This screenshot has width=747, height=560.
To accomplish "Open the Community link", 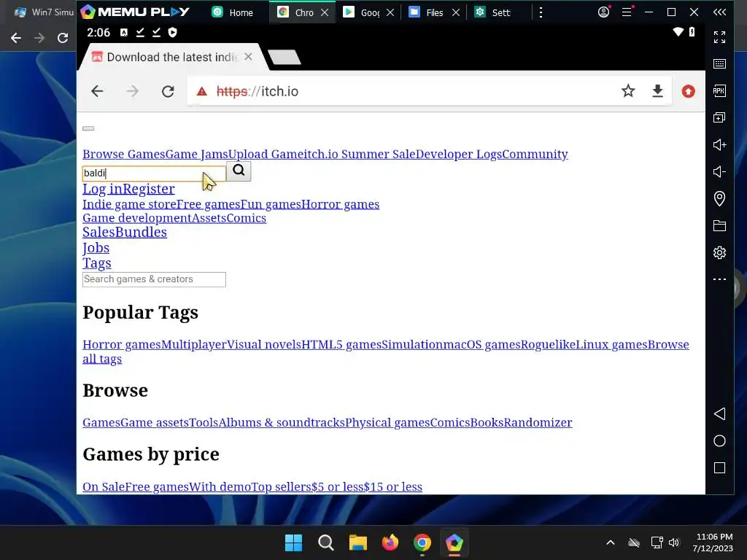I will point(535,155).
